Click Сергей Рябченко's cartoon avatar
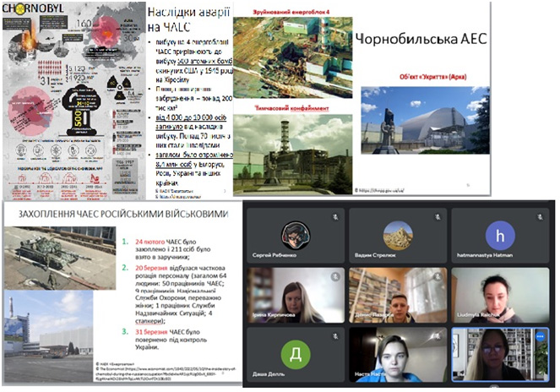560x392 pixels. [296, 235]
